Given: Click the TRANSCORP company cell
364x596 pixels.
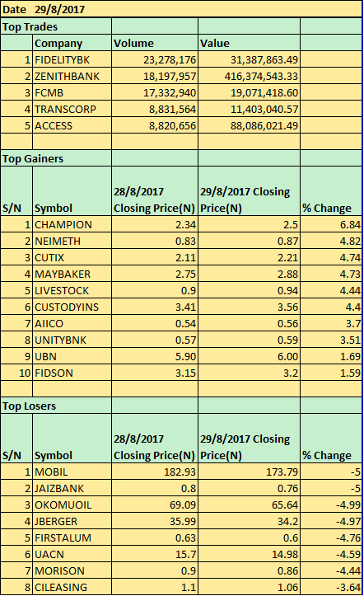Looking at the screenshot, I should (72, 109).
